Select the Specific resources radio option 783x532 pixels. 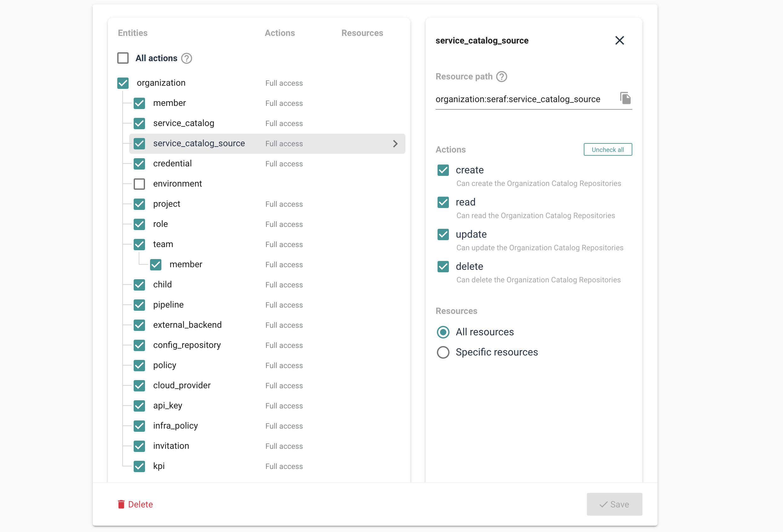443,352
